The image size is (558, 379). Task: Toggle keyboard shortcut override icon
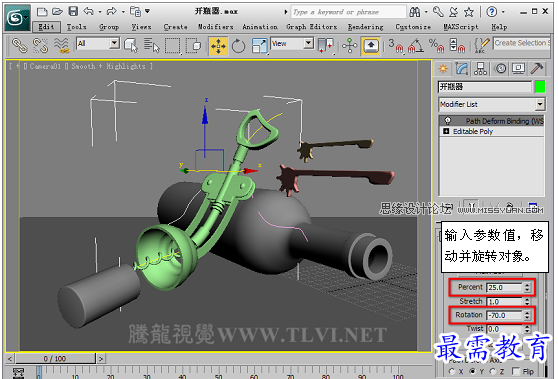371,46
